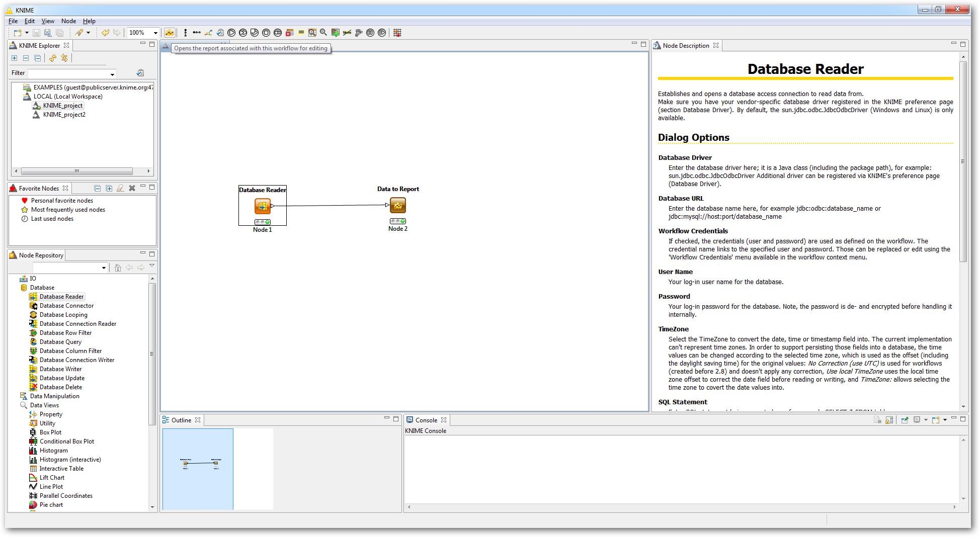Toggle link with editor in KNIME Explorer
980x537 pixels.
pos(64,58)
